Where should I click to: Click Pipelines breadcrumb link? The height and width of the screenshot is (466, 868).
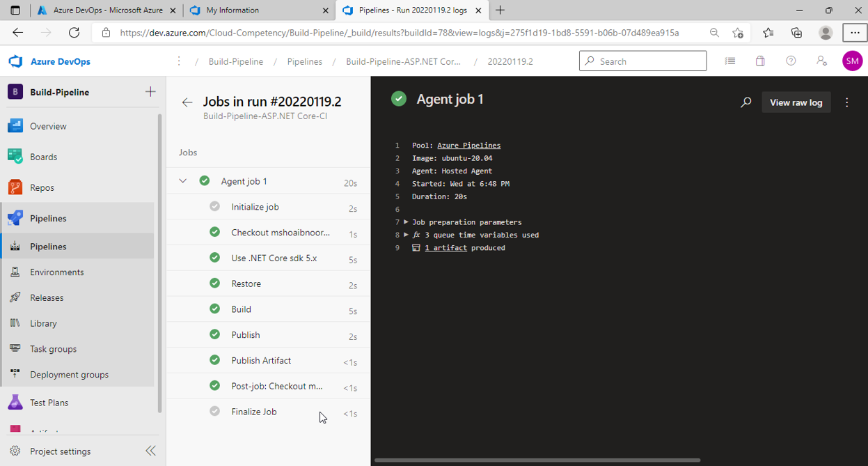click(x=305, y=61)
